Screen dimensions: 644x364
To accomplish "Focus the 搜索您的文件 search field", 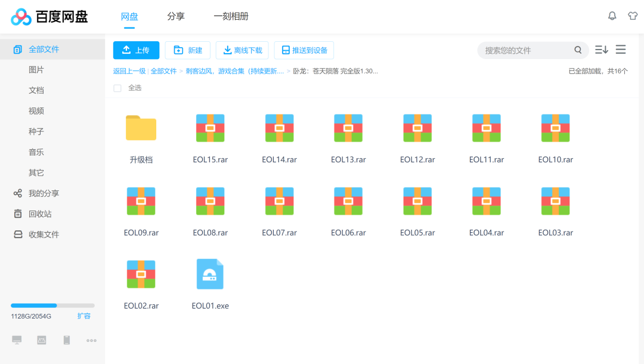I will click(528, 50).
